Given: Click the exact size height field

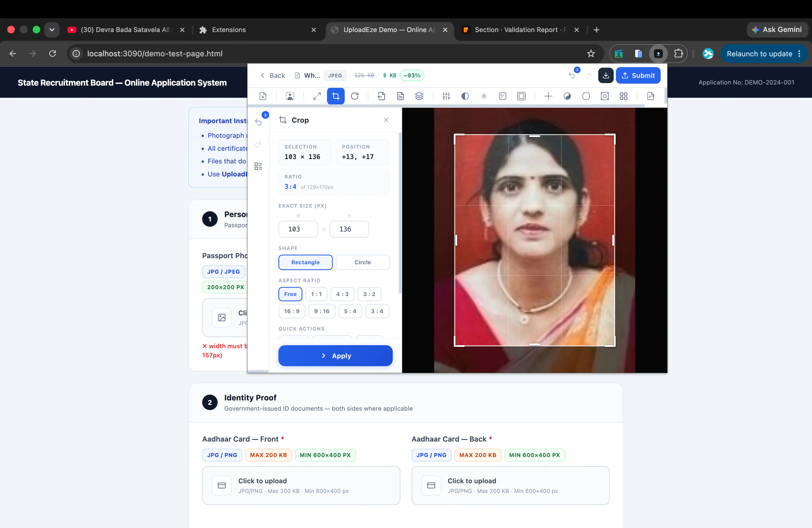Looking at the screenshot, I should pyautogui.click(x=349, y=229).
